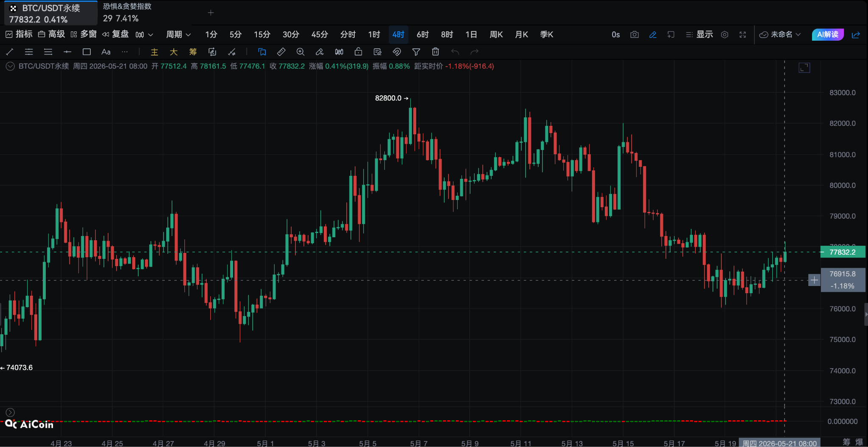The image size is (868, 447).
Task: Open the 显示 display options
Action: pos(699,34)
